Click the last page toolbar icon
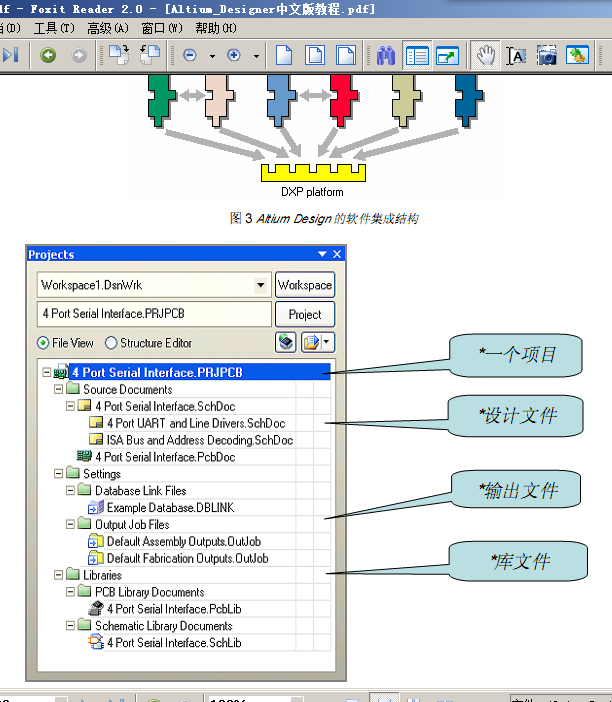The width and height of the screenshot is (612, 702). 11,56
